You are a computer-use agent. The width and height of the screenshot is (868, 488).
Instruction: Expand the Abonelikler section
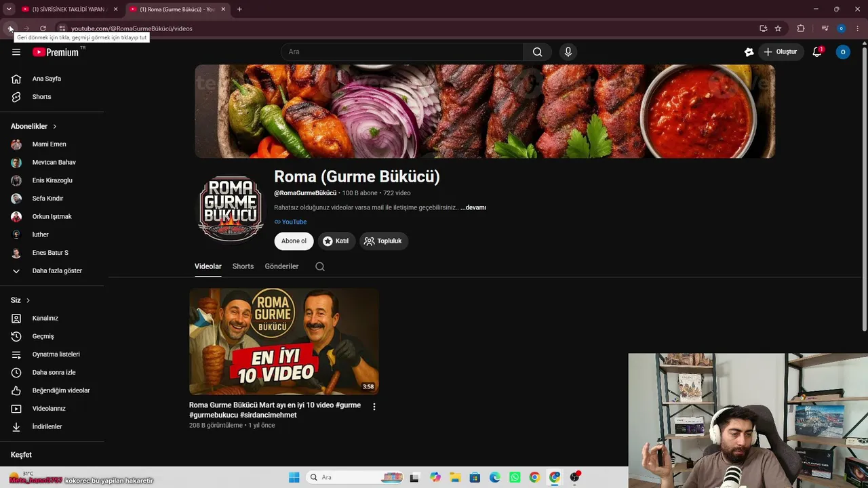34,126
